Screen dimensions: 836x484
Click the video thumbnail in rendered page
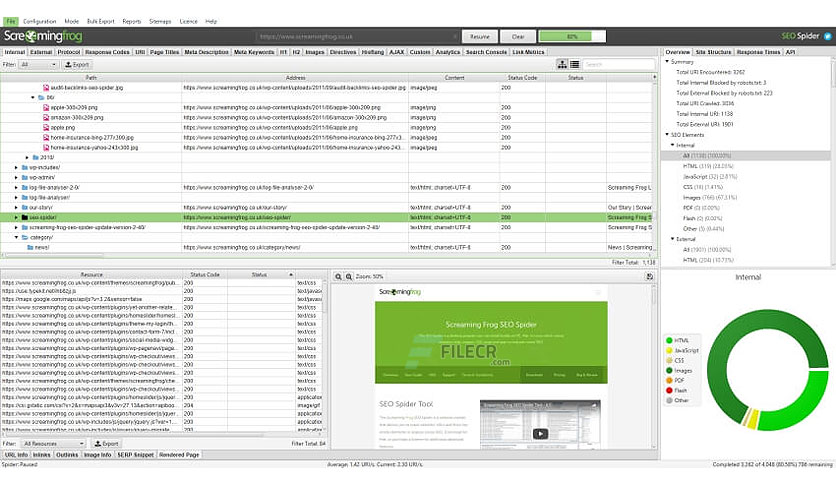click(x=540, y=424)
